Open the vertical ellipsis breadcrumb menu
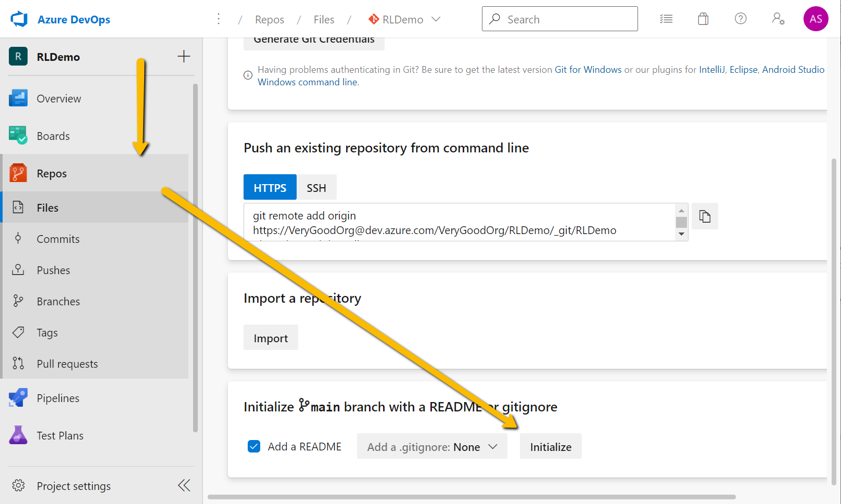Viewport: 841px width, 504px height. pyautogui.click(x=219, y=19)
